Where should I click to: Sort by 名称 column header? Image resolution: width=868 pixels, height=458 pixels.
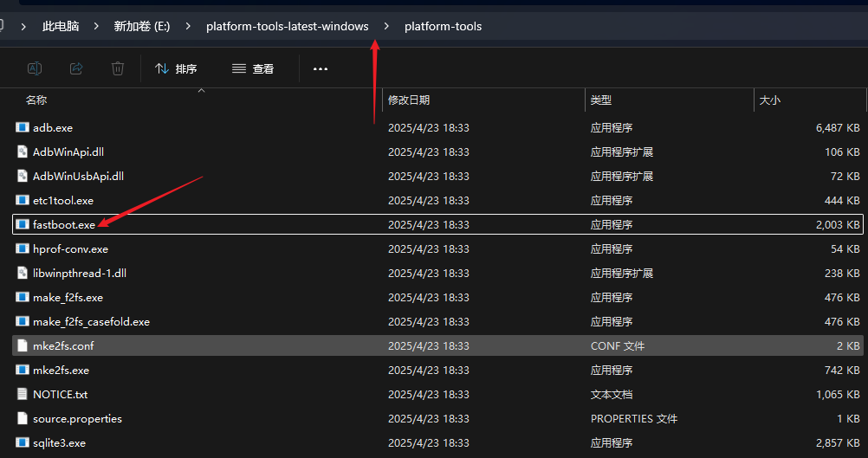[x=36, y=100]
